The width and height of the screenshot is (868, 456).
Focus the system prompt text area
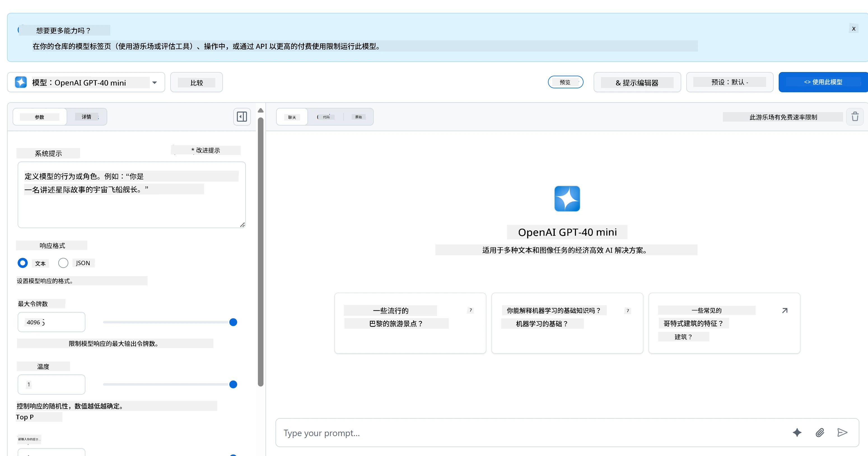(131, 195)
